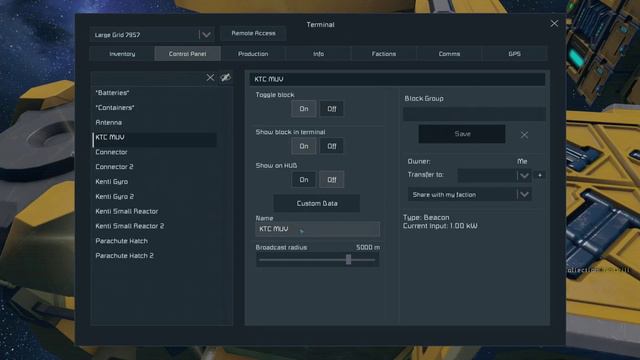Click the plus icon beside Transfer to
640x360 pixels.
540,175
